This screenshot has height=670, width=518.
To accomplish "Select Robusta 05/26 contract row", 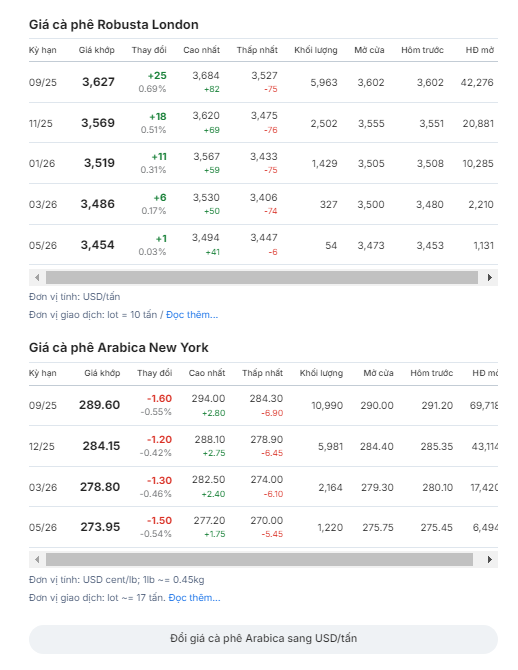I will pyautogui.click(x=263, y=245).
